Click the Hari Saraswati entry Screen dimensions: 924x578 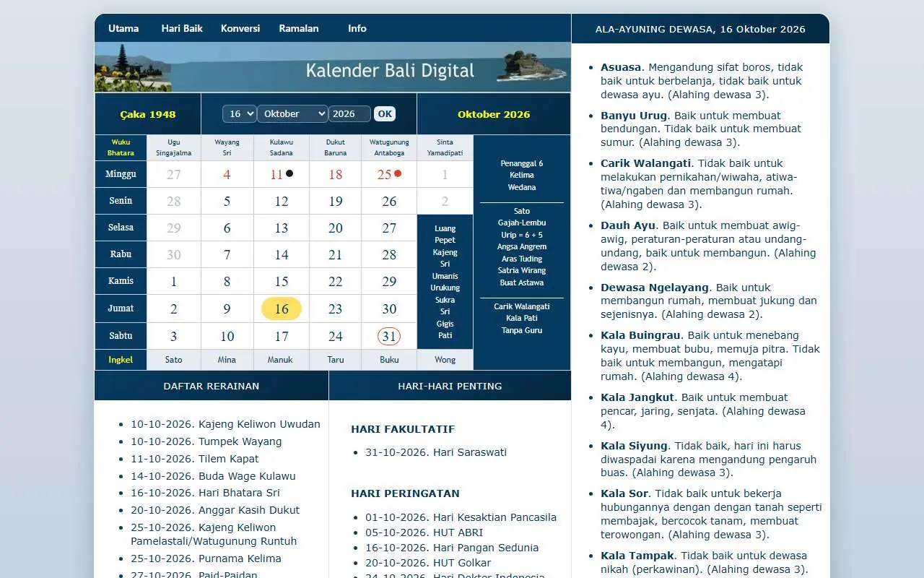[436, 452]
